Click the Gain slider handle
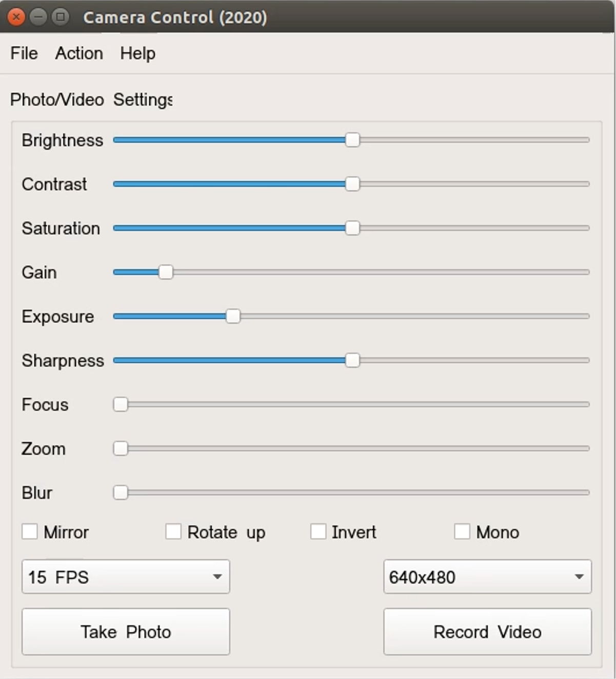 point(166,272)
